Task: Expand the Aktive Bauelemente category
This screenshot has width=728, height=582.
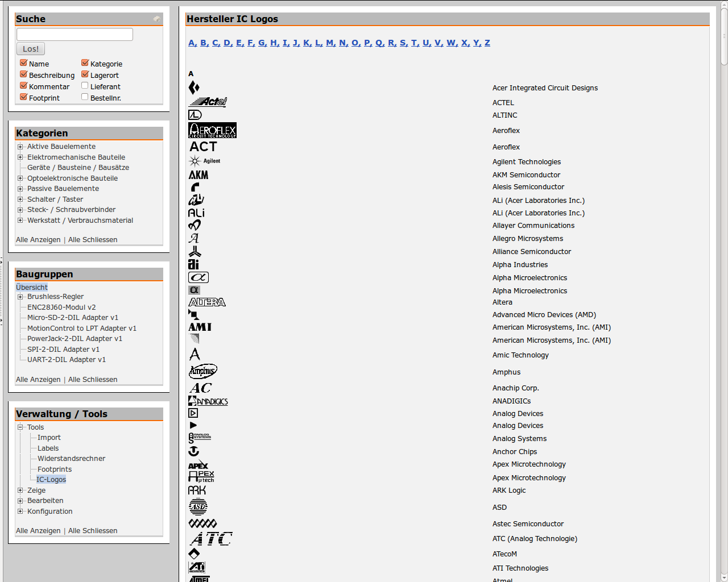Action: click(20, 147)
